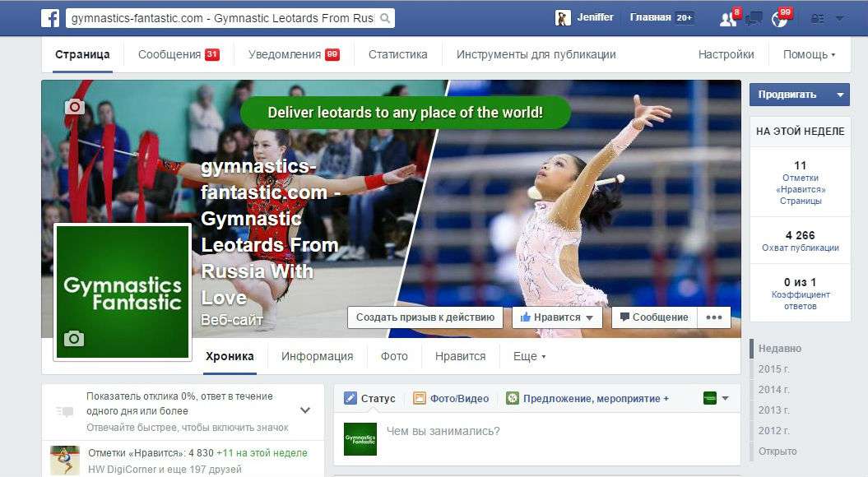Screen dimensions: 868x477
Task: Click small green page avatar in composer header
Action: pyautogui.click(x=710, y=398)
